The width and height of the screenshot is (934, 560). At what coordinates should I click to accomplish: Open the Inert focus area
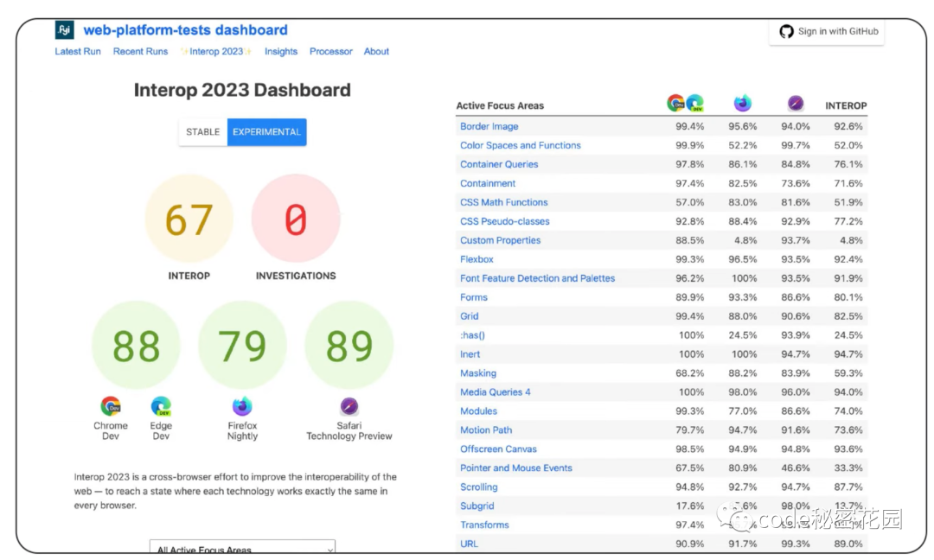tap(470, 354)
